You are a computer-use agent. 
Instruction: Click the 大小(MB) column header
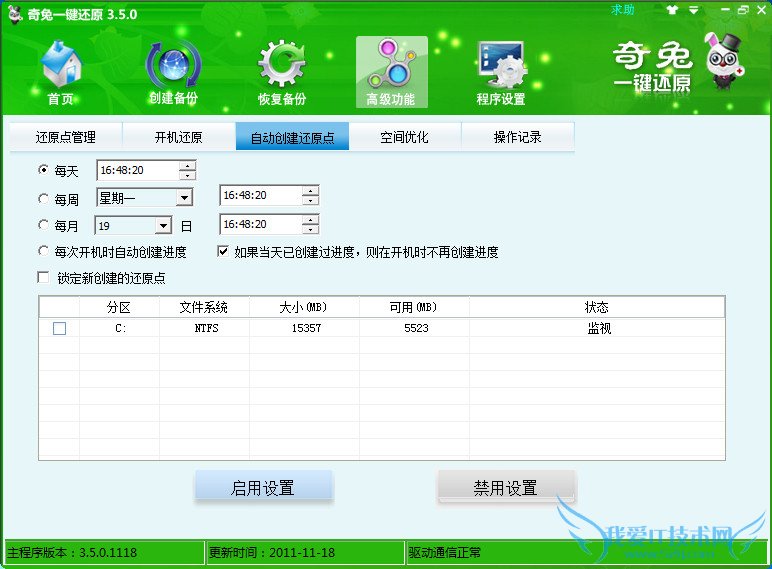click(304, 308)
